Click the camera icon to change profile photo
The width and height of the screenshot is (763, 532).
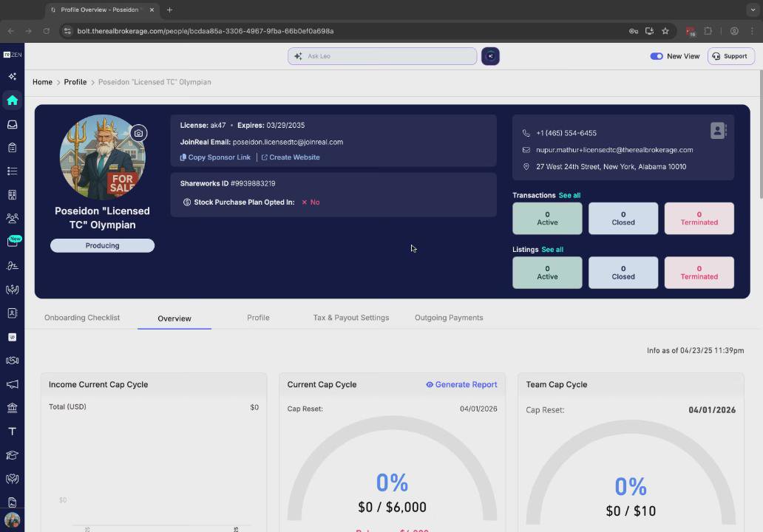tap(139, 133)
